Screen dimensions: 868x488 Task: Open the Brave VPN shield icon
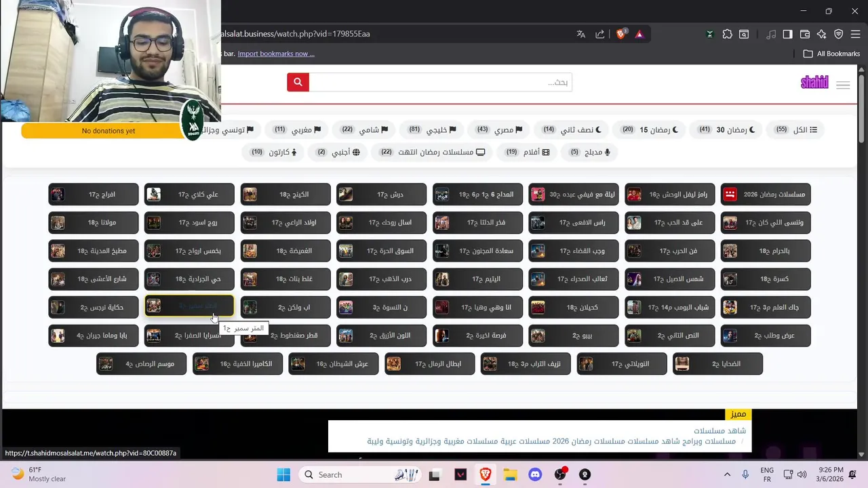(838, 34)
